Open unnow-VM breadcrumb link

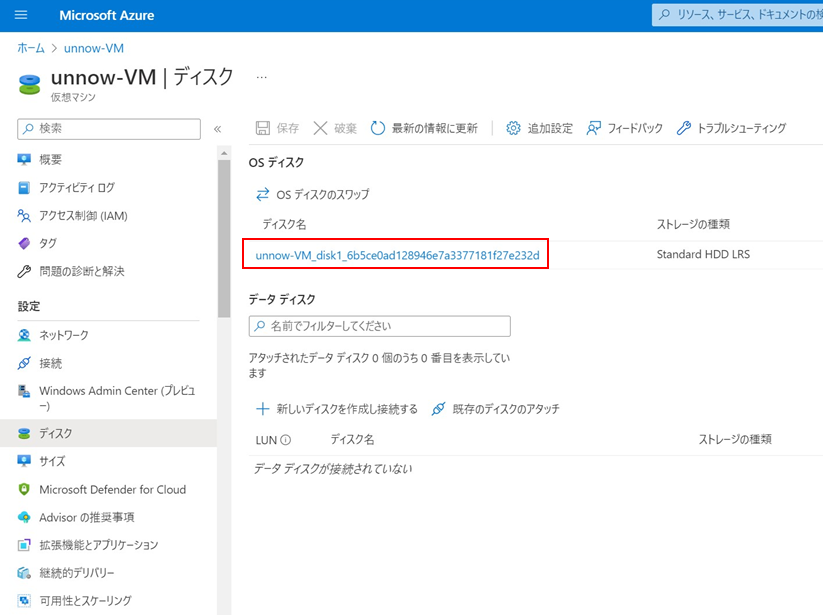(94, 48)
